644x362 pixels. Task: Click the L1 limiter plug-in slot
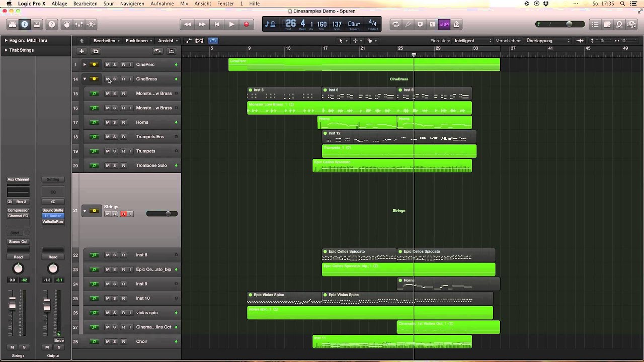pos(53,216)
